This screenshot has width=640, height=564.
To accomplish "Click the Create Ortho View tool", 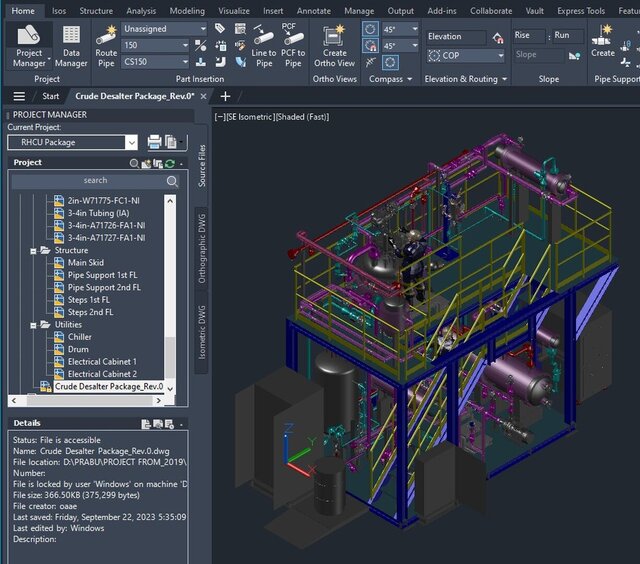I will [334, 46].
